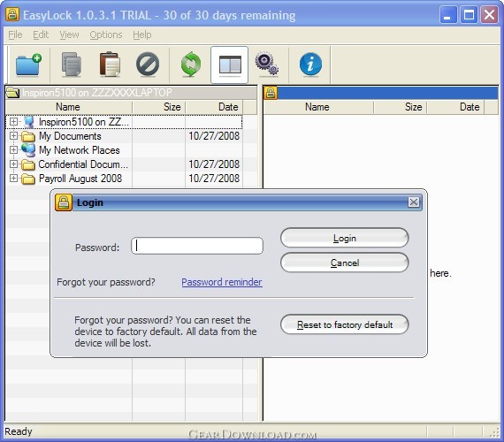The height and width of the screenshot is (442, 504).
Task: Focus the Password input field
Action: (197, 246)
